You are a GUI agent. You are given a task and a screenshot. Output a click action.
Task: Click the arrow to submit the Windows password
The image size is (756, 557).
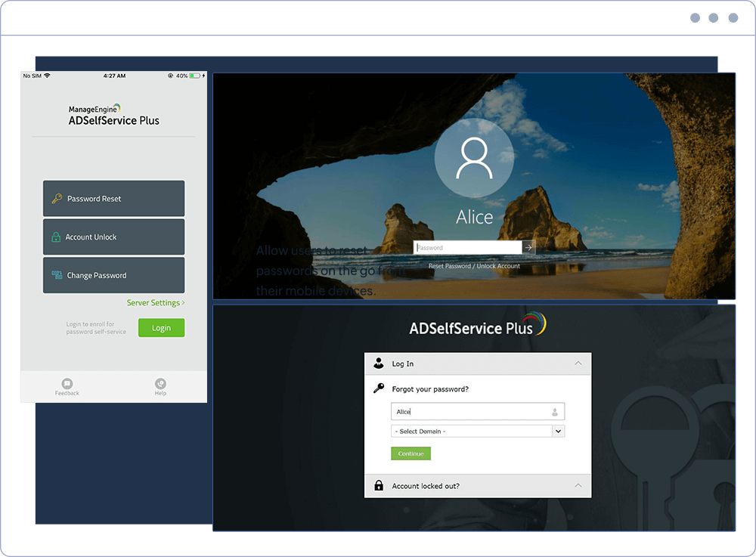(x=528, y=247)
